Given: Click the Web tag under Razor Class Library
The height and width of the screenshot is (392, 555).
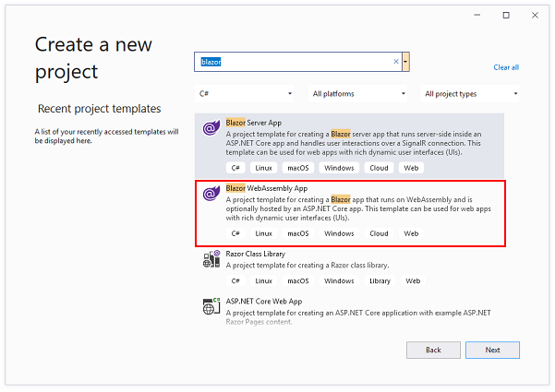Looking at the screenshot, I should tap(413, 281).
